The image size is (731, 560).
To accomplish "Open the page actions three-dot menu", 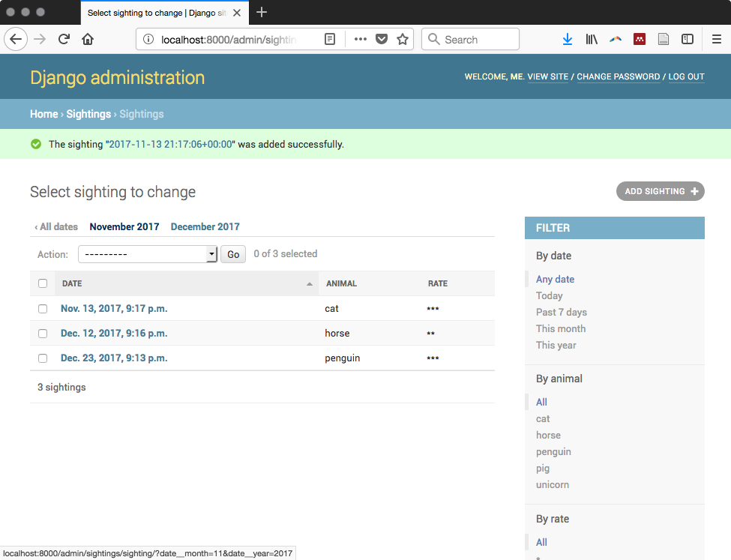I will (x=360, y=40).
